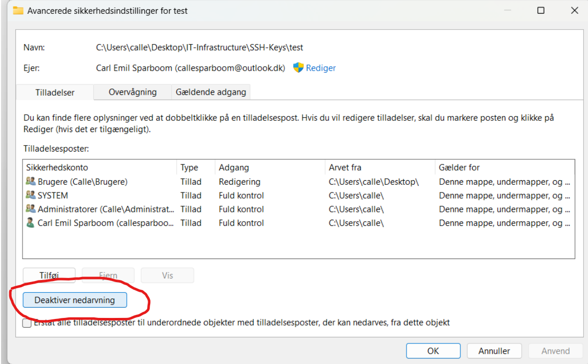Confirm with the OK button
This screenshot has width=588, height=364.
[x=433, y=351]
